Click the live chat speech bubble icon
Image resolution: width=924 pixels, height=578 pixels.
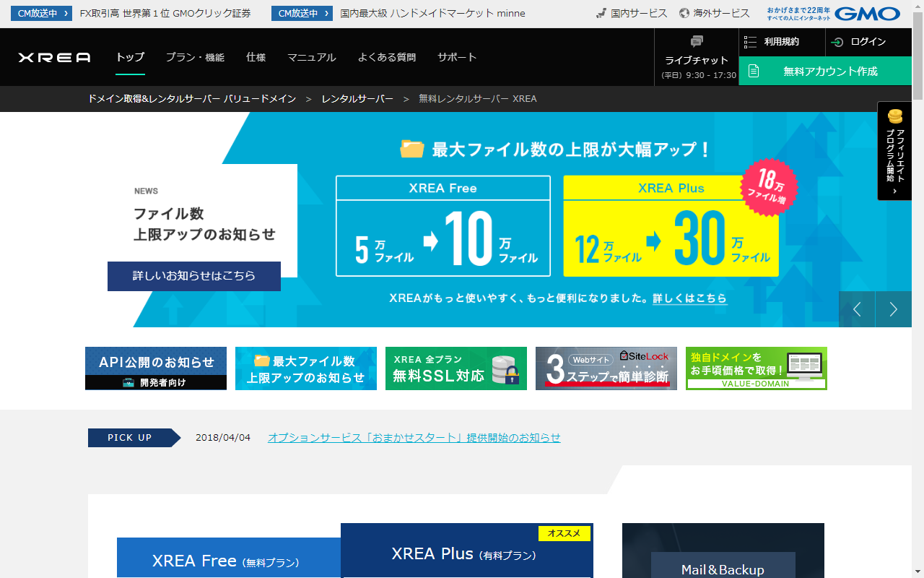click(697, 41)
